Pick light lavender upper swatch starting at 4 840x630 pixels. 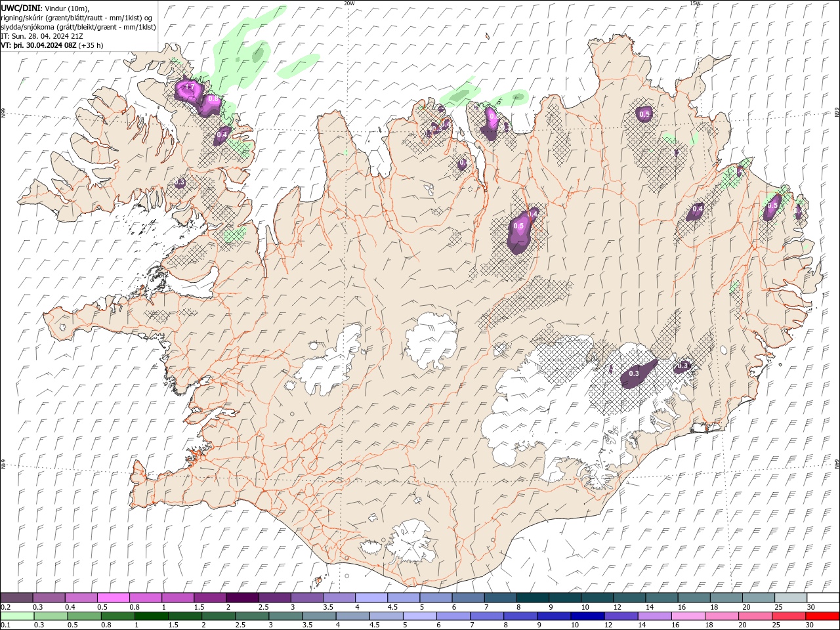pyautogui.click(x=371, y=597)
